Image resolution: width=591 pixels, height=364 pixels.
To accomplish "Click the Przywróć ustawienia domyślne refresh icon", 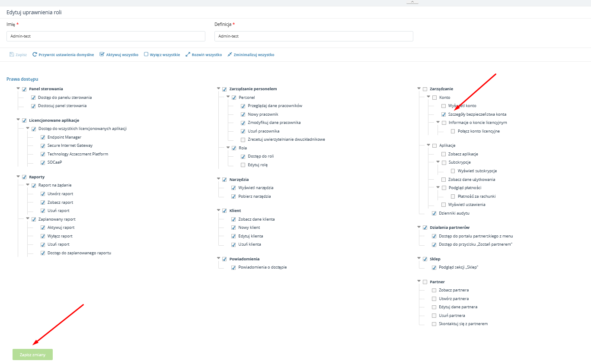I will [x=35, y=55].
